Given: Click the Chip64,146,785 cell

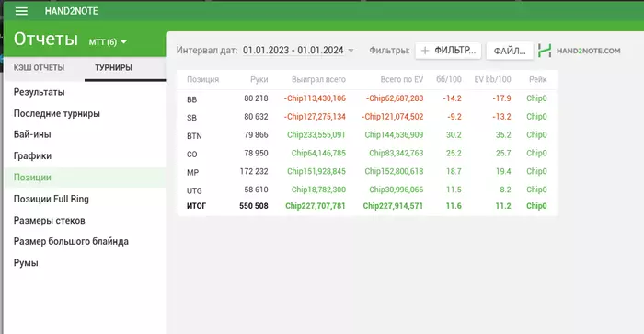Looking at the screenshot, I should coord(318,154).
